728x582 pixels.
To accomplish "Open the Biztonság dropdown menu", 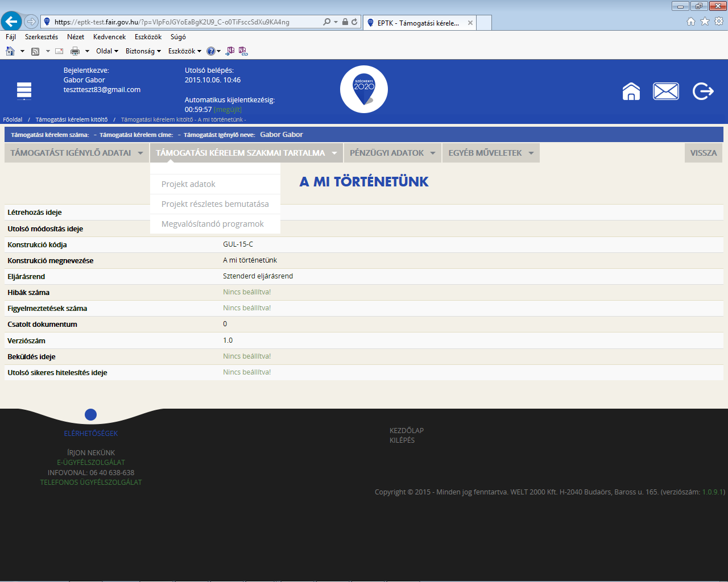I will 143,51.
